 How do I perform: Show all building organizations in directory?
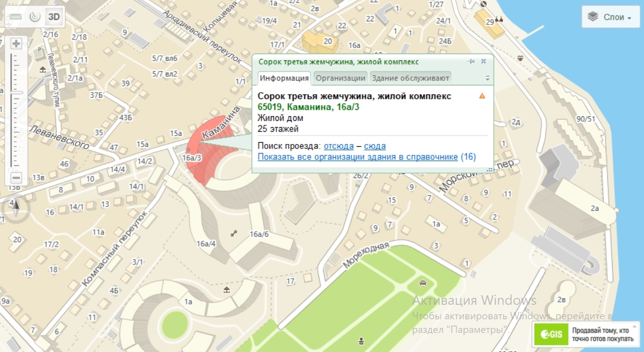pos(357,157)
